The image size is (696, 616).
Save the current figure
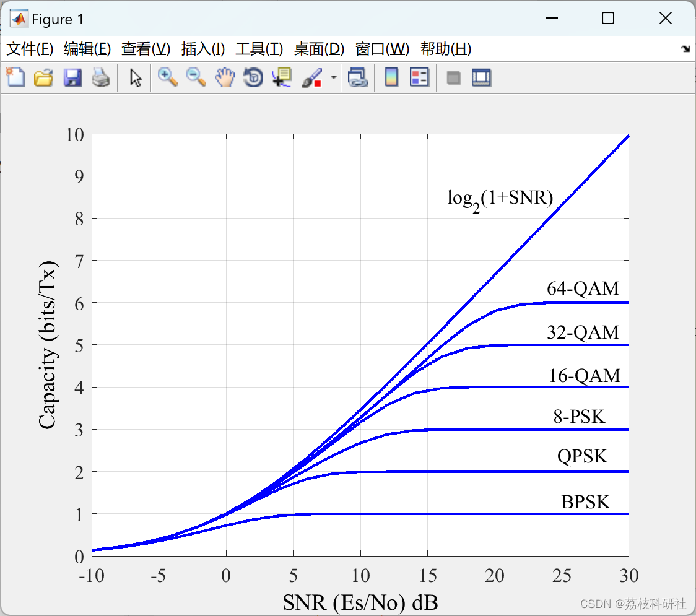[72, 77]
